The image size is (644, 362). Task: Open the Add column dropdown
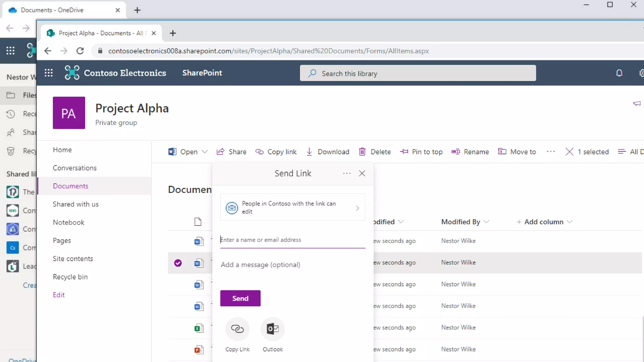pos(544,222)
